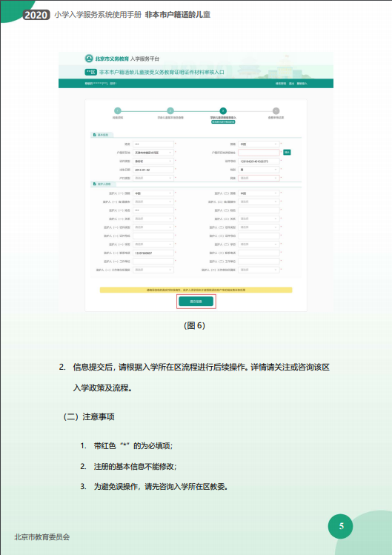392x555 pixels.
Task: Click the (二)注意事项 heading
Action: pos(88,416)
